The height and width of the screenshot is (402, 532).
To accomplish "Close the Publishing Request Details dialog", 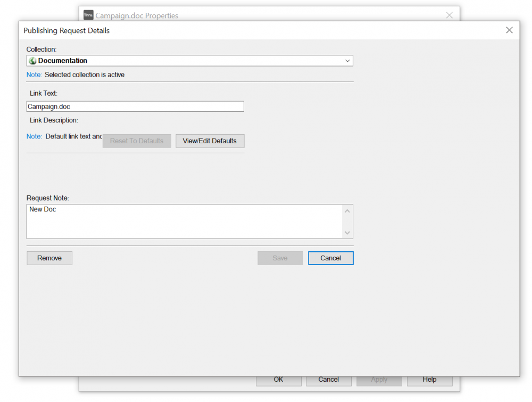I will coord(509,30).
